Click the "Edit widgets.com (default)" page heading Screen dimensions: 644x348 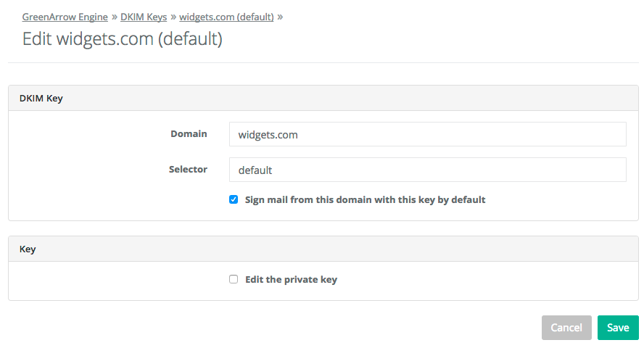click(x=122, y=38)
